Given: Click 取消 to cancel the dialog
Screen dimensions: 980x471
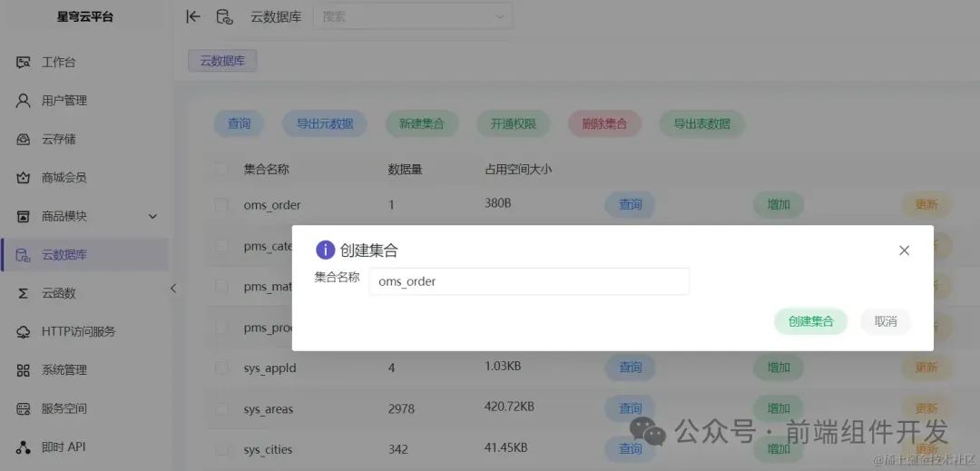Looking at the screenshot, I should (x=886, y=321).
